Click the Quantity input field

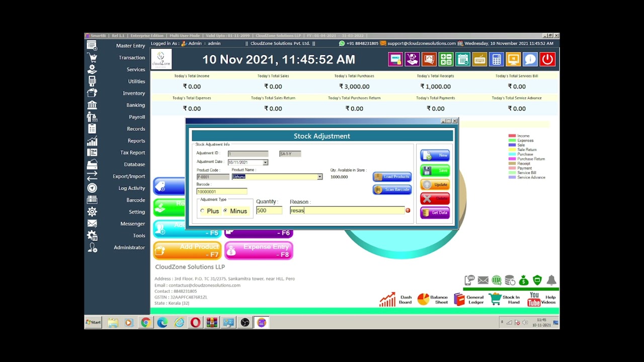tap(269, 211)
